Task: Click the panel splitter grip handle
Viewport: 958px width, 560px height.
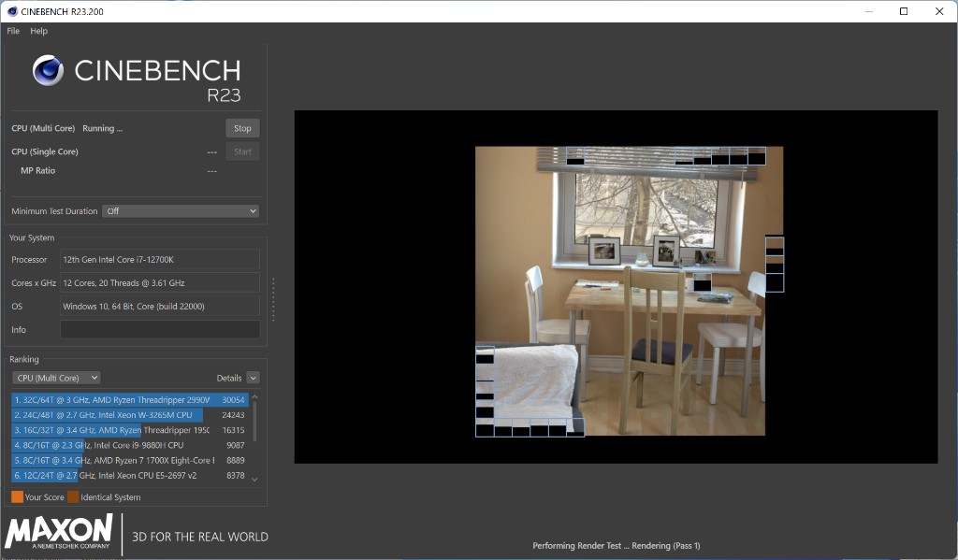Action: (273, 299)
